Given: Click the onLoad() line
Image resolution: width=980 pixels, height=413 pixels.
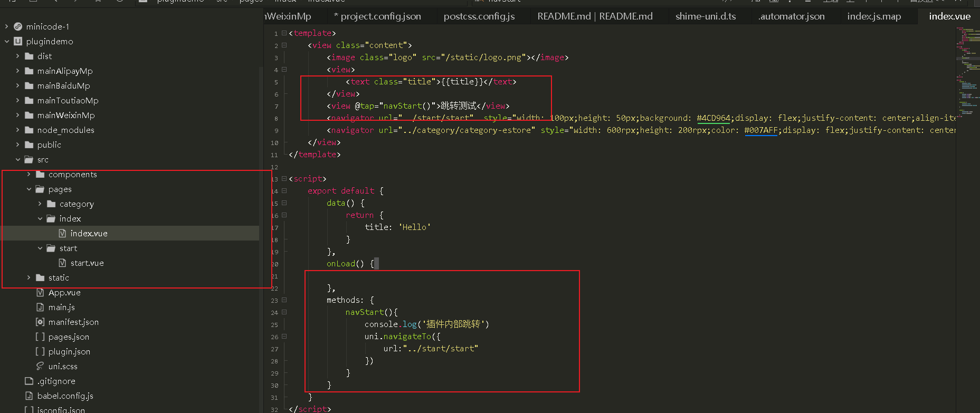Looking at the screenshot, I should 350,264.
